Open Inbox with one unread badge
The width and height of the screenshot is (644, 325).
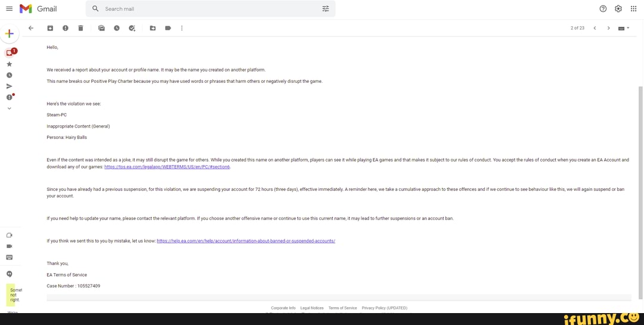click(10, 52)
